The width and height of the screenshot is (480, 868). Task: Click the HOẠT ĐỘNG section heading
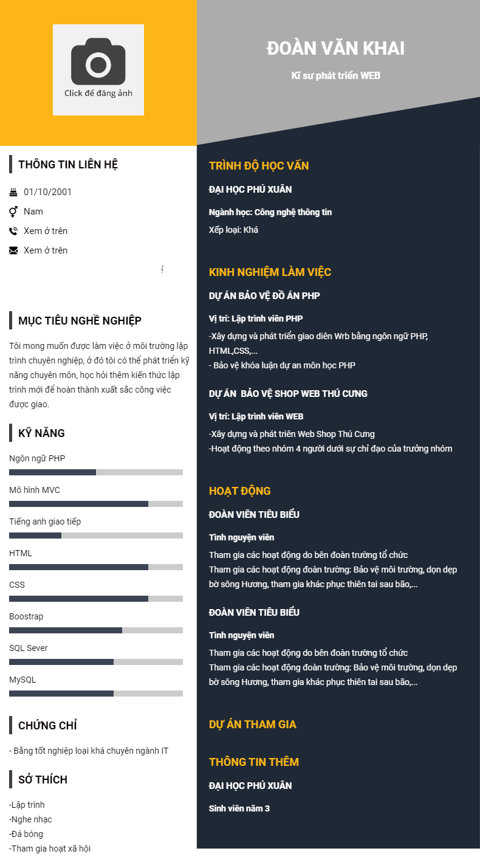pos(240,491)
